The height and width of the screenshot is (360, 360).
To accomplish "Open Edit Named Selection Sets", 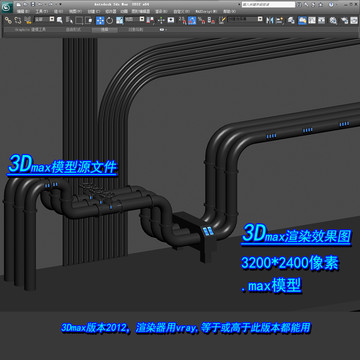I will coord(222,20).
